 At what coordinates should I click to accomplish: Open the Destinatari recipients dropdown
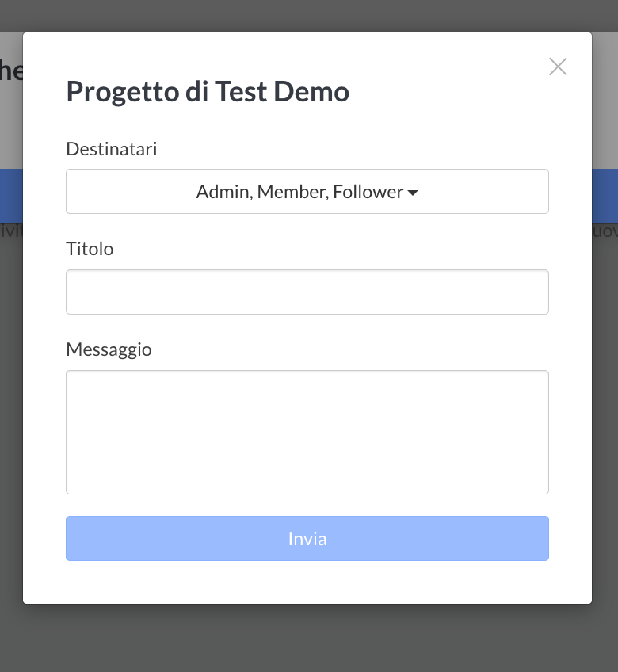(307, 191)
